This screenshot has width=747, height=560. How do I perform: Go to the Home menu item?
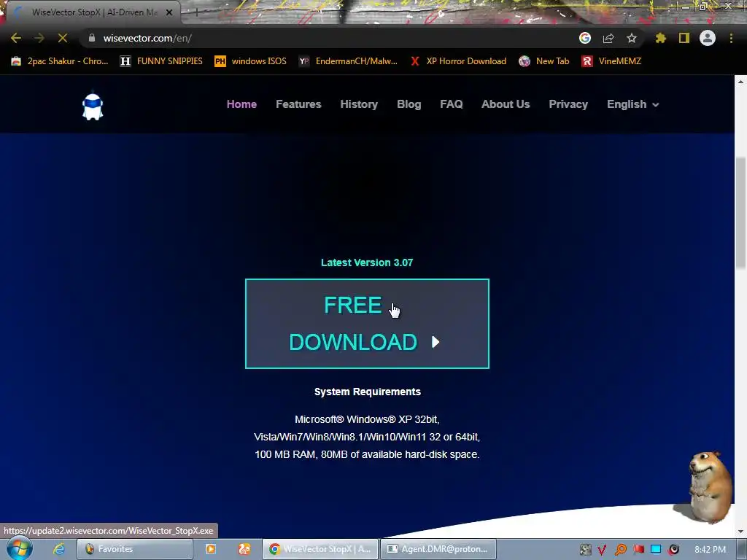click(241, 104)
